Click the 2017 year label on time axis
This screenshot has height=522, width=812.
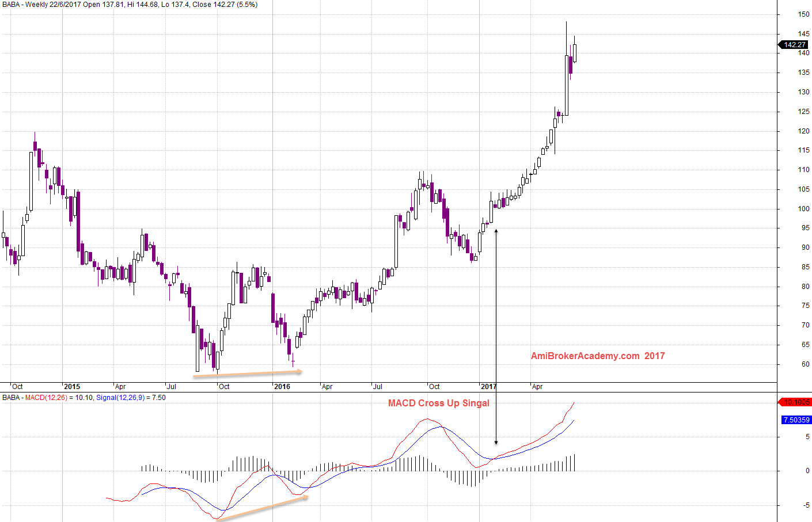pyautogui.click(x=488, y=387)
